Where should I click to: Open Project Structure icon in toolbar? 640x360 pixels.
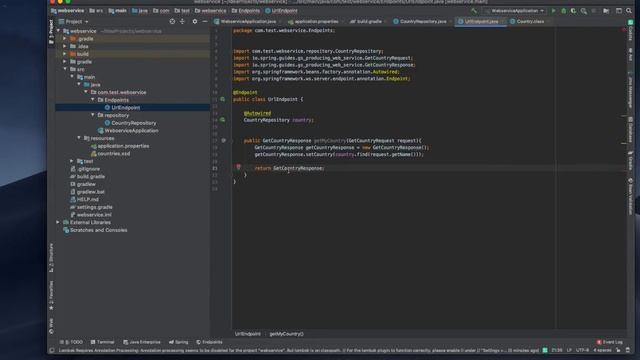click(606, 11)
